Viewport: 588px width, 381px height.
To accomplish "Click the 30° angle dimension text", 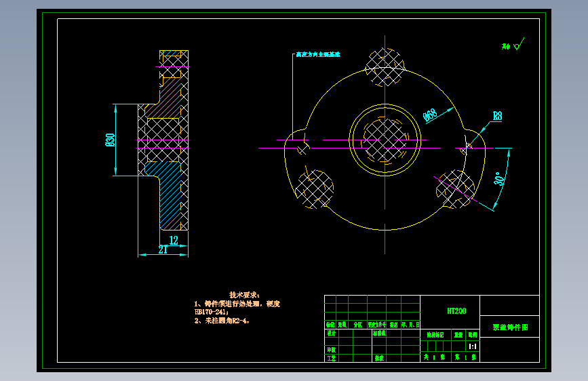I will [498, 179].
